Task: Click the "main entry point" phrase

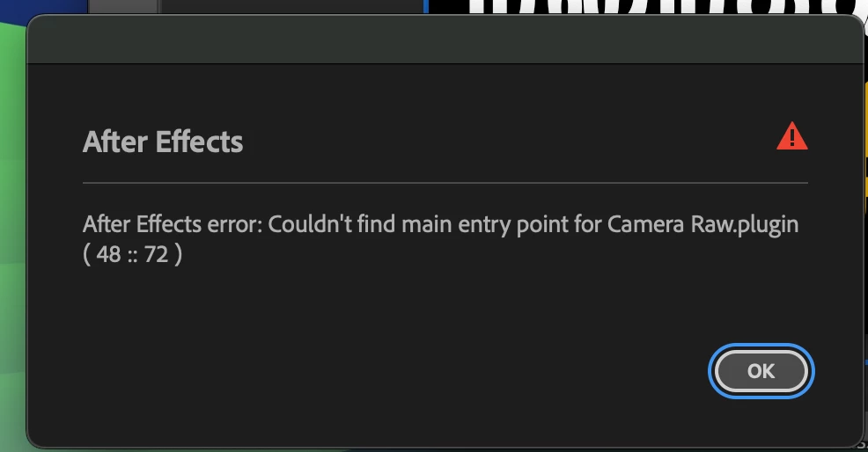Action: [x=456, y=225]
